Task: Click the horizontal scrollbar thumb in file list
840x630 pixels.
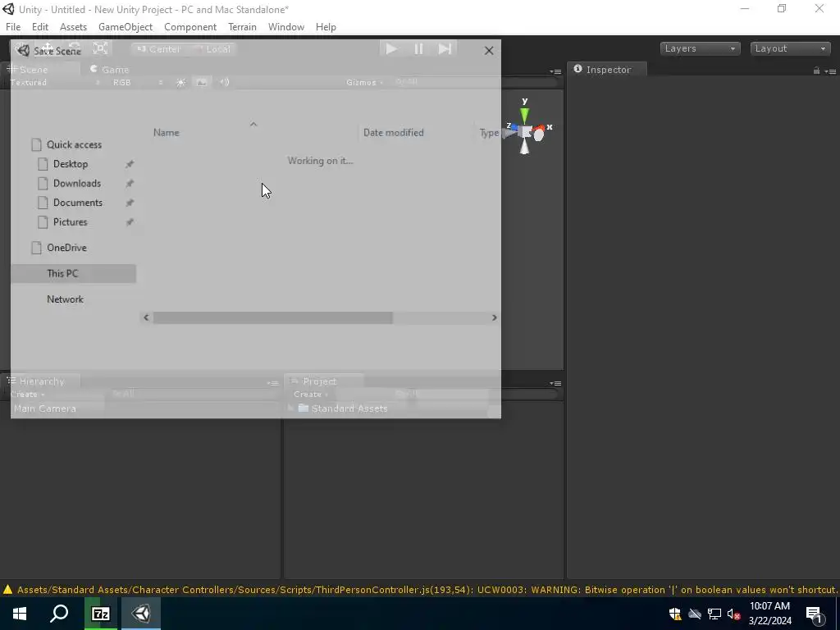Action: pyautogui.click(x=272, y=317)
